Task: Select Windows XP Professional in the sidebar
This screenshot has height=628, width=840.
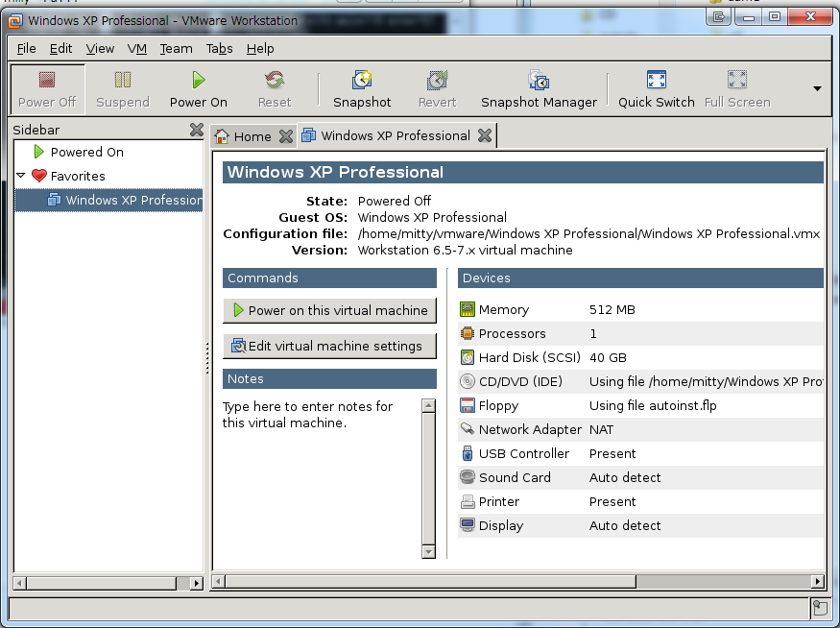Action: click(108, 200)
